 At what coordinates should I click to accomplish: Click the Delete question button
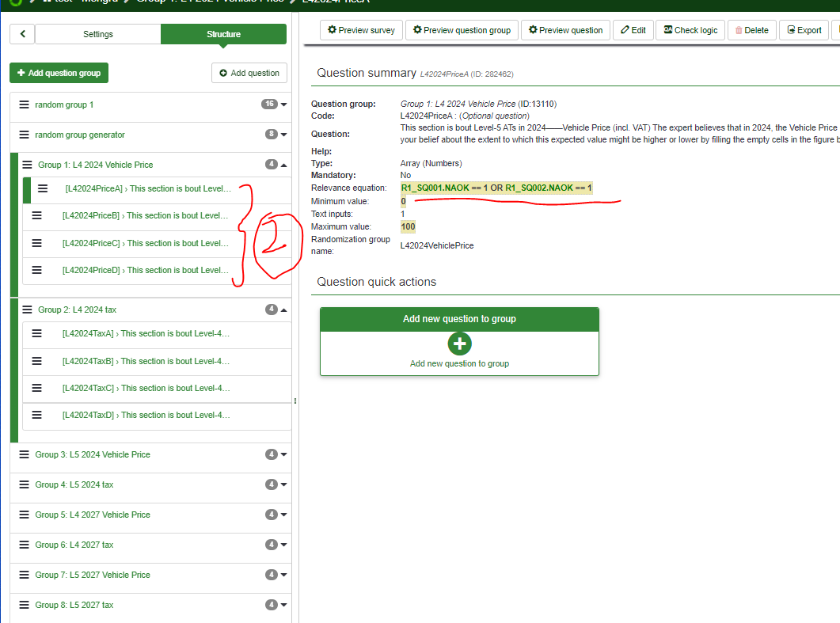click(751, 30)
